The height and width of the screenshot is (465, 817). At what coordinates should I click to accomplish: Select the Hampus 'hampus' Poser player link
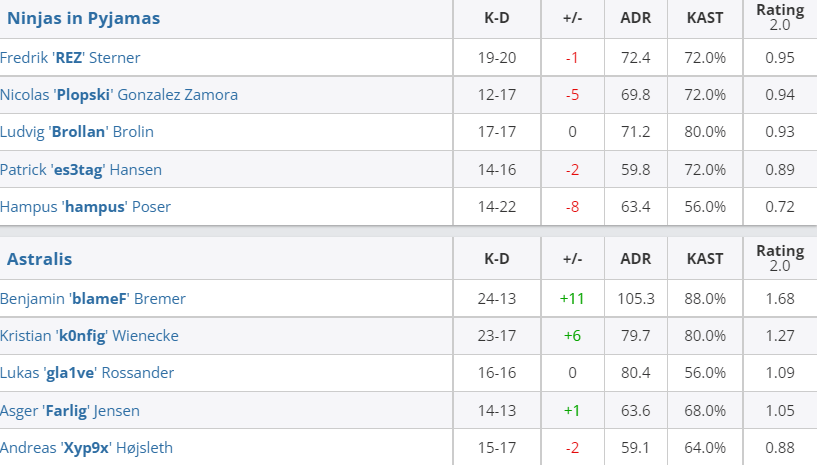[85, 207]
